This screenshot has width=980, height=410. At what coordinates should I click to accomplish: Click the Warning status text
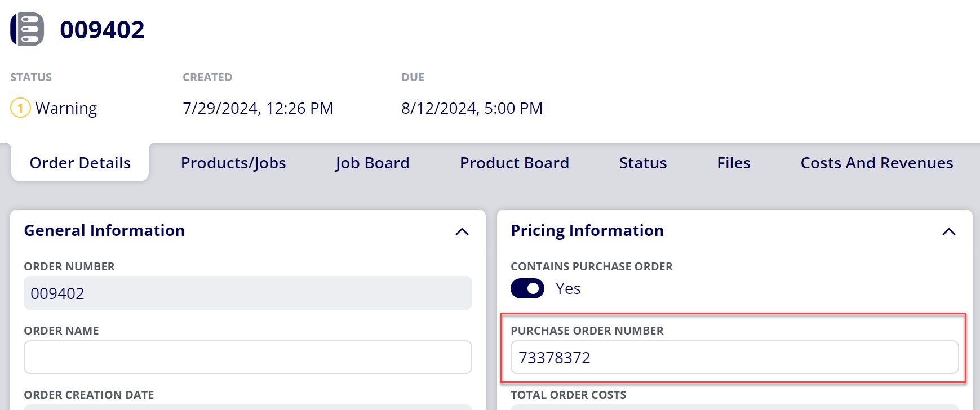[66, 108]
